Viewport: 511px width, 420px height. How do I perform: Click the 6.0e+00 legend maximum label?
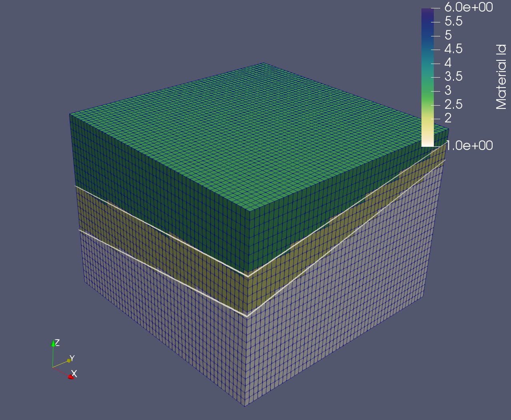point(468,7)
